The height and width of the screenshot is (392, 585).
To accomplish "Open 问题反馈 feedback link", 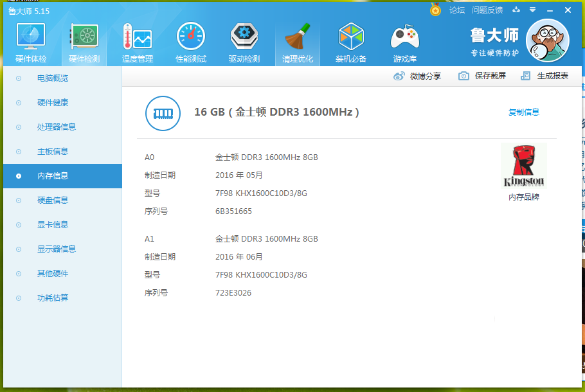I will click(487, 10).
